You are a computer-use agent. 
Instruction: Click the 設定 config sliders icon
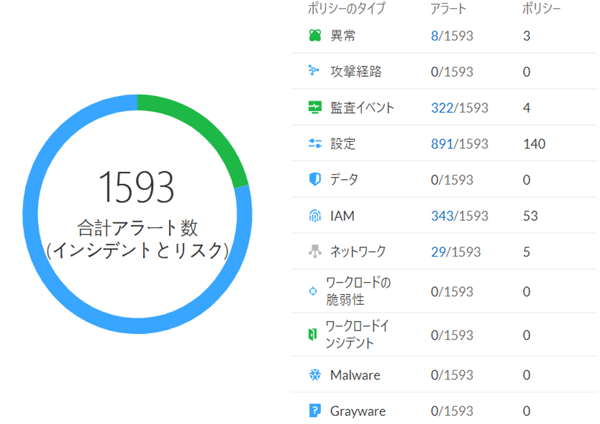pyautogui.click(x=315, y=144)
